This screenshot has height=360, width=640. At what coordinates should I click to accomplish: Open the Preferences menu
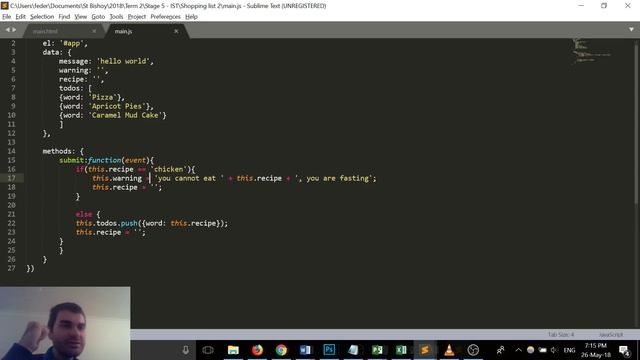(165, 17)
